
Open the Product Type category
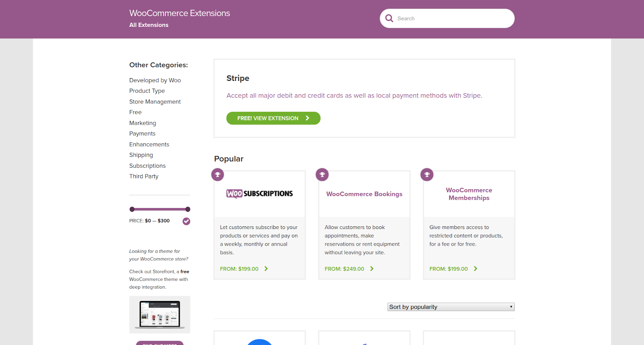click(x=147, y=91)
